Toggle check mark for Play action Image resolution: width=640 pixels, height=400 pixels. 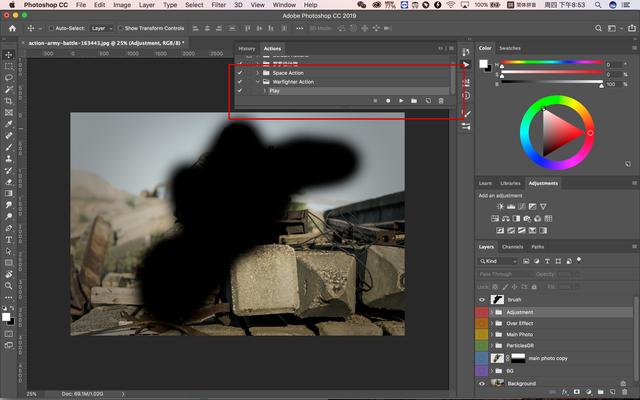(240, 91)
